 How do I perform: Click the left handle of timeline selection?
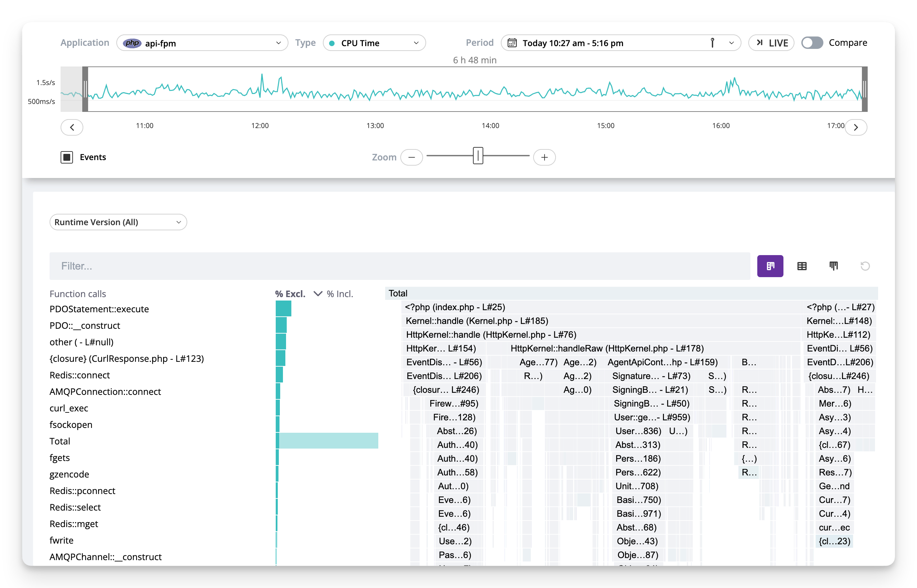tap(85, 90)
